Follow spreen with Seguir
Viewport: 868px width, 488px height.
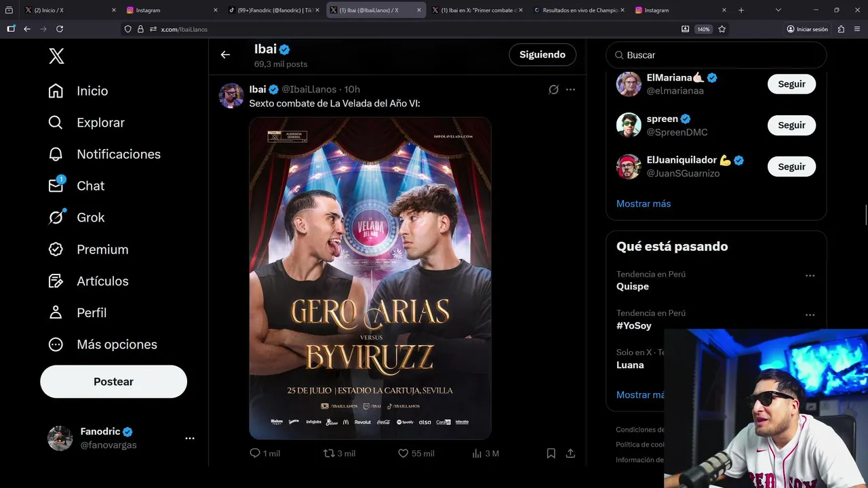pos(791,125)
